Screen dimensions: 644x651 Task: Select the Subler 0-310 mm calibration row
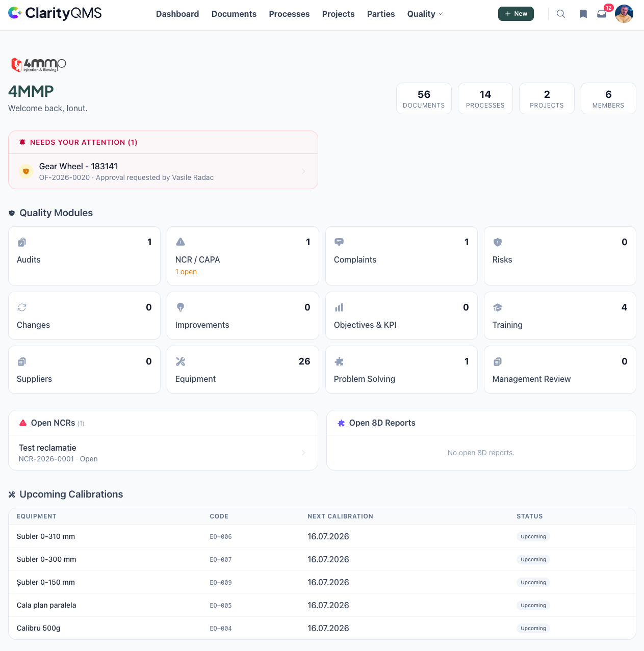click(x=322, y=536)
